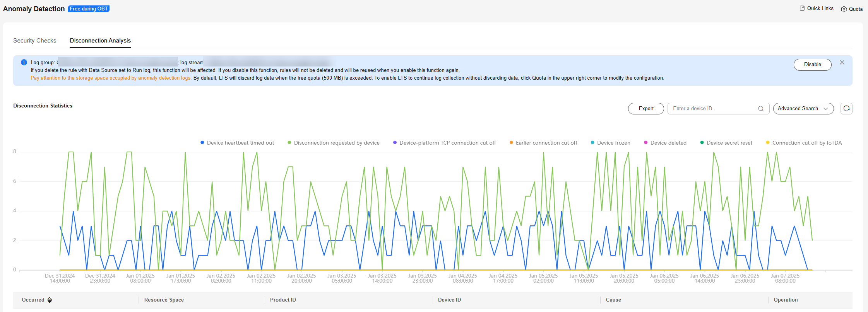Screen dimensions: 868x312
Task: Toggle Device frozen legend series
Action: pos(610,143)
